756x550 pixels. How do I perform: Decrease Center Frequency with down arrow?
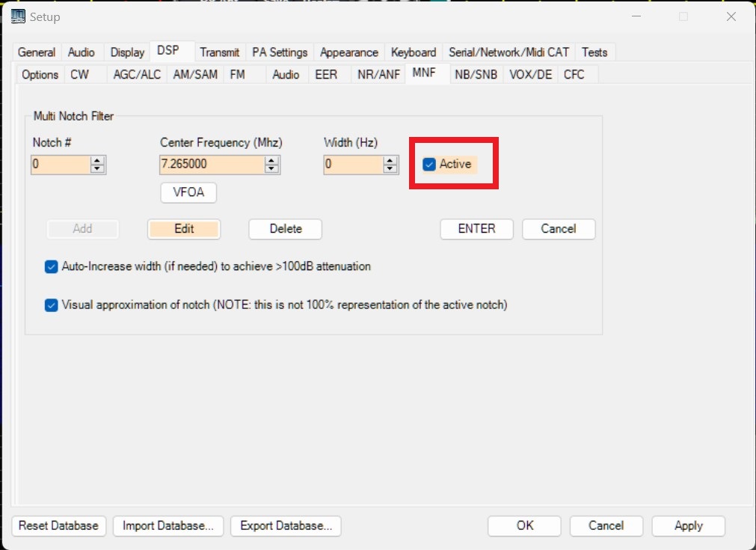pyautogui.click(x=271, y=169)
